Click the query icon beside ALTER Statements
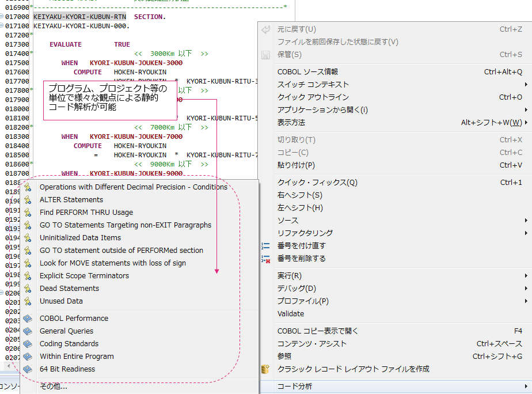The height and width of the screenshot is (394, 532). coord(27,199)
